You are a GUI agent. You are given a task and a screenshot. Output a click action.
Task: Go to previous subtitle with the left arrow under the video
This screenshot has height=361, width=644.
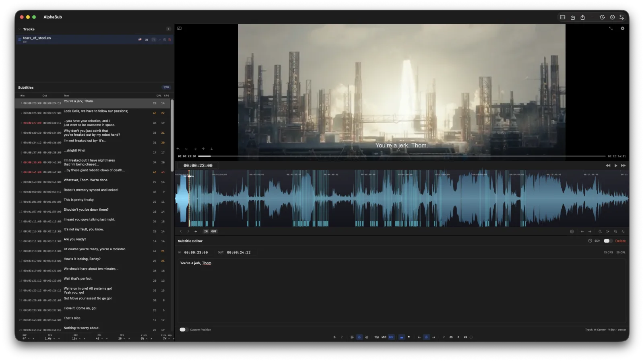coord(186,149)
